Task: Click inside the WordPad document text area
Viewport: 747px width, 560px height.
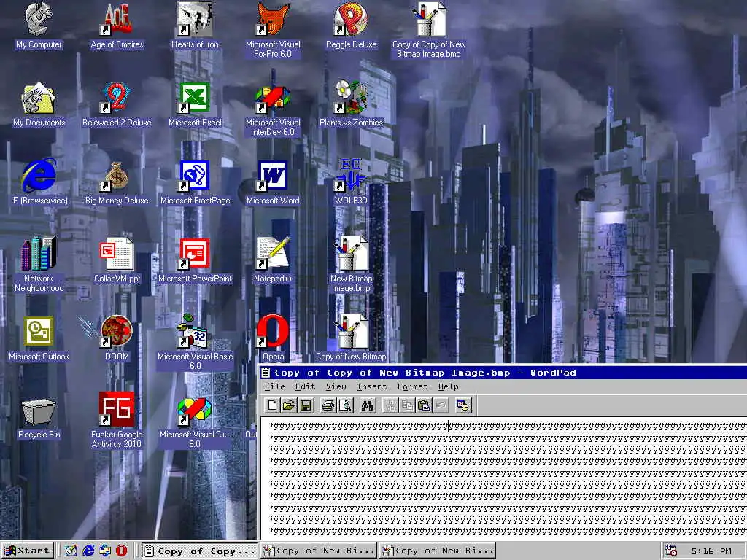Action: [504, 478]
